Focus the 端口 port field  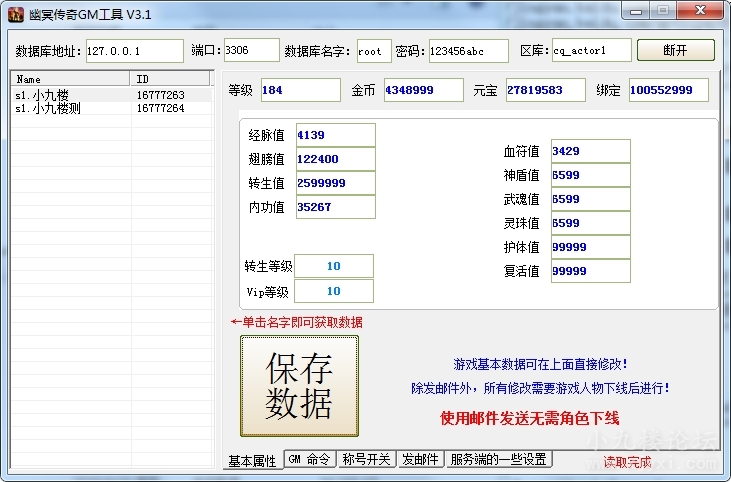[250, 50]
